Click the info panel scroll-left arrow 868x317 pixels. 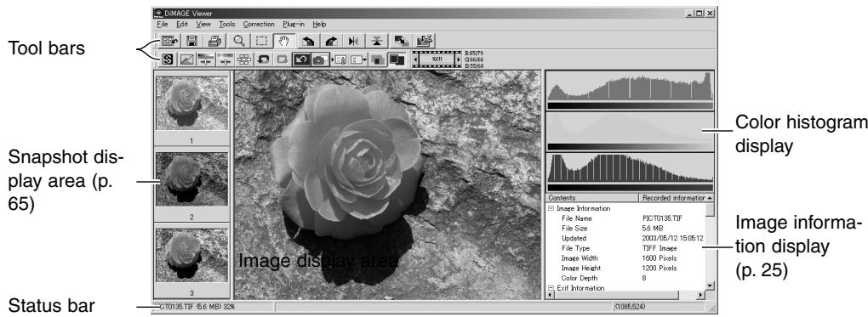click(x=551, y=295)
